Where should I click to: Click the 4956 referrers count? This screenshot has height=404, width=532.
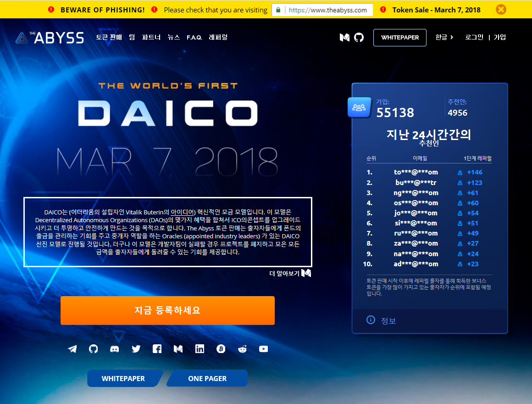[x=457, y=113]
